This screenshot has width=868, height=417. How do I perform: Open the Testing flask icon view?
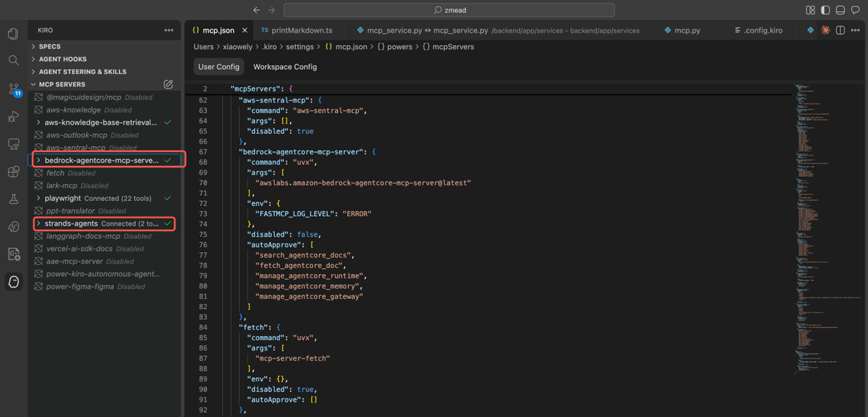coord(13,199)
